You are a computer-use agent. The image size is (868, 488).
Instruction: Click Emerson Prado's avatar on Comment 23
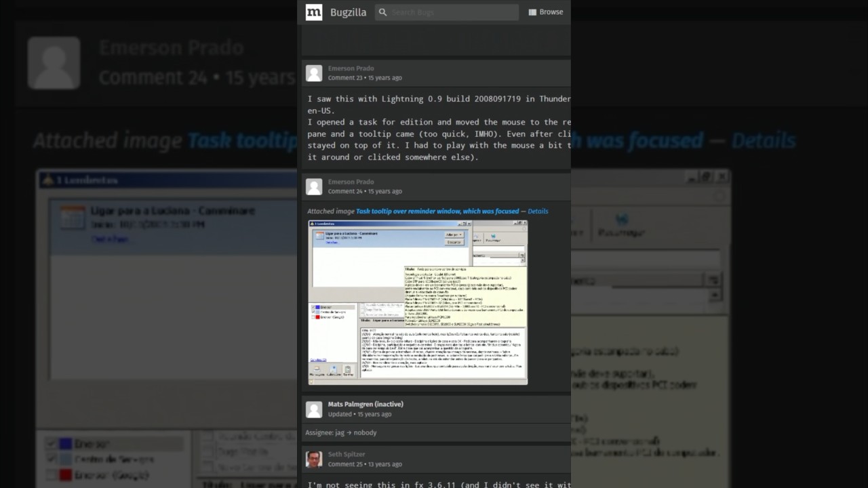pos(314,73)
